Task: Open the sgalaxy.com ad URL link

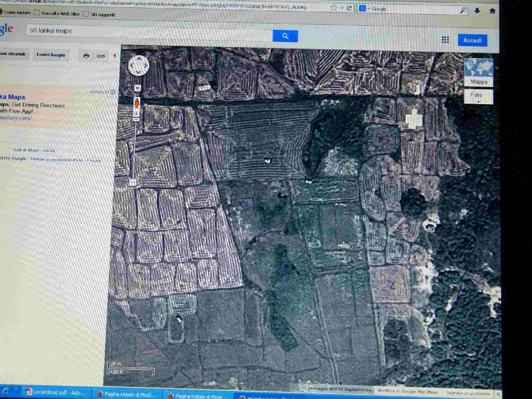Action: 16,117
